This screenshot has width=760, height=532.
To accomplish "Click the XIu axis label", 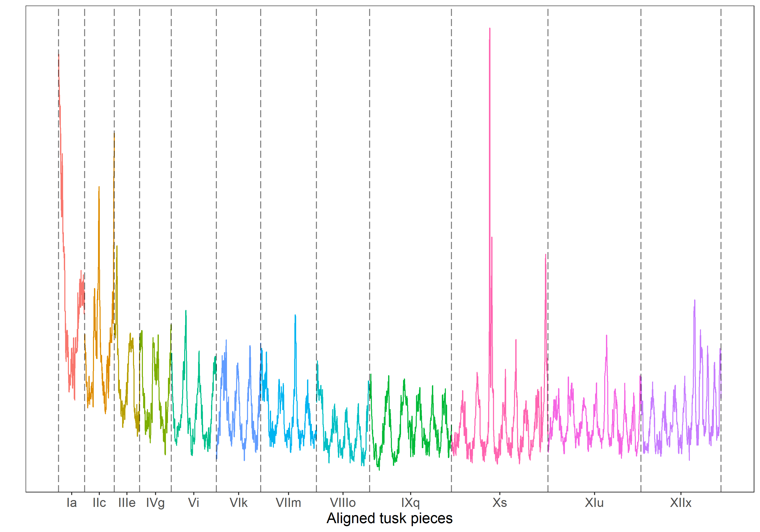I will click(x=594, y=503).
